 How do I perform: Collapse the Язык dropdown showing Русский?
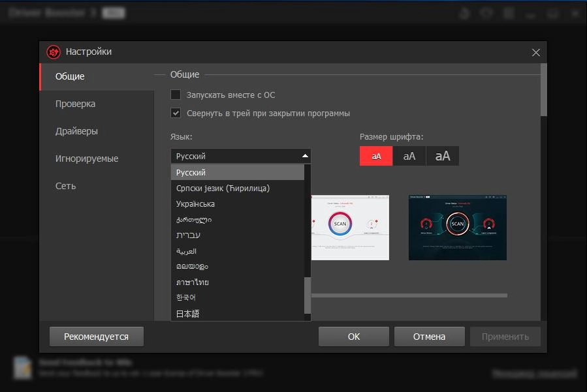point(241,156)
